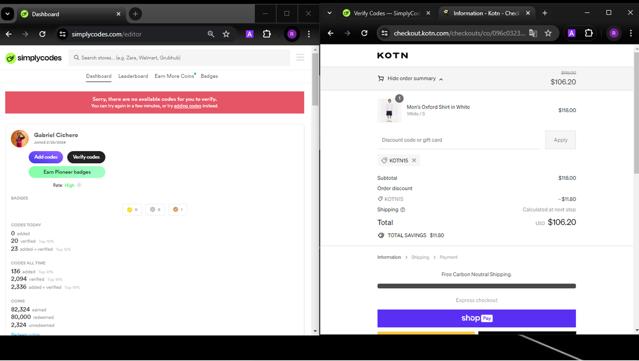Click back arrow in SimplyCodes browser window

tap(9, 34)
